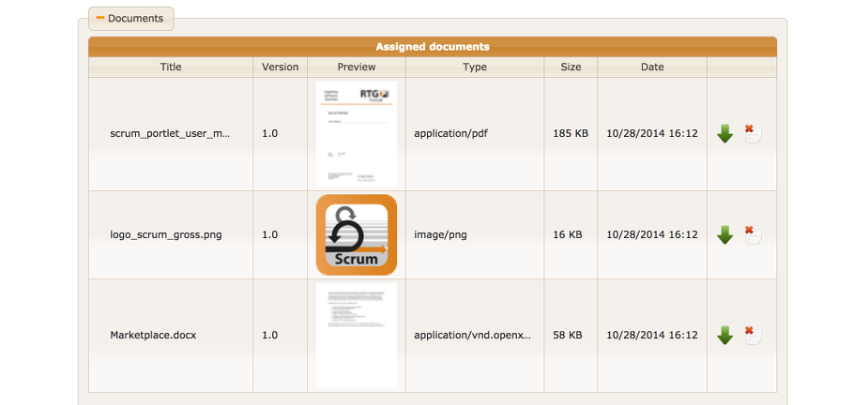
Task: Select the scrum_portlet_user_m... title
Action: (x=170, y=134)
